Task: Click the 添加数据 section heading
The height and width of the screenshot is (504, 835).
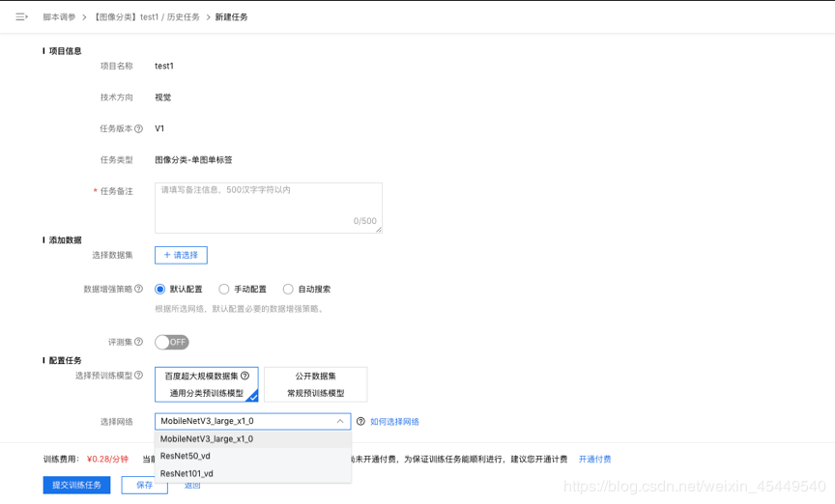Action: [x=65, y=240]
